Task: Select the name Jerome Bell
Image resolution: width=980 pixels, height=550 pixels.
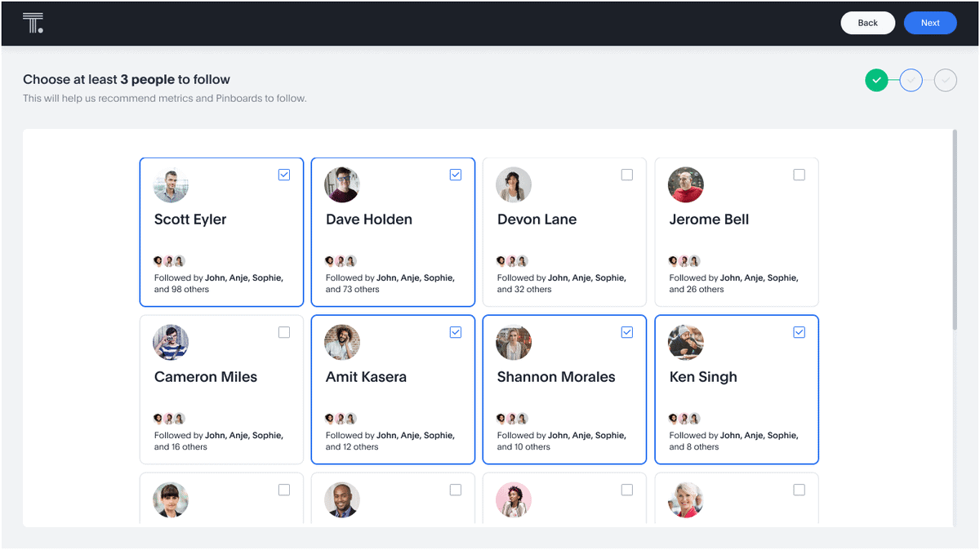Action: (710, 220)
